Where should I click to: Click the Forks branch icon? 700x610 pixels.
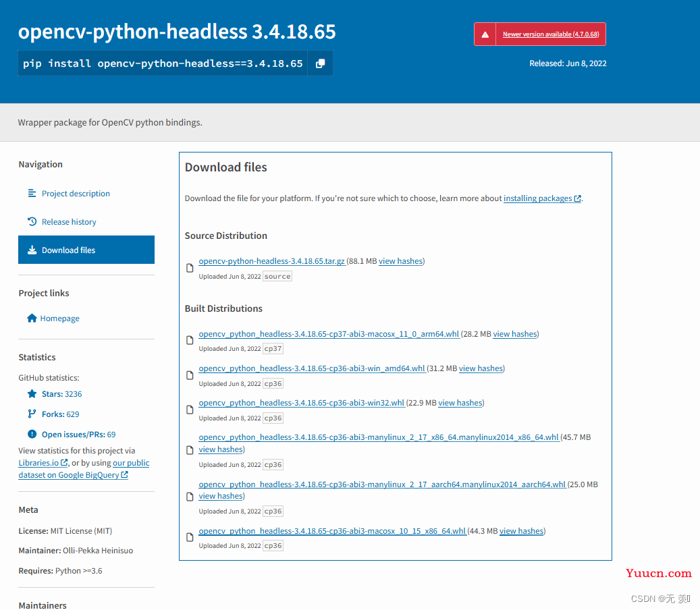coord(32,414)
